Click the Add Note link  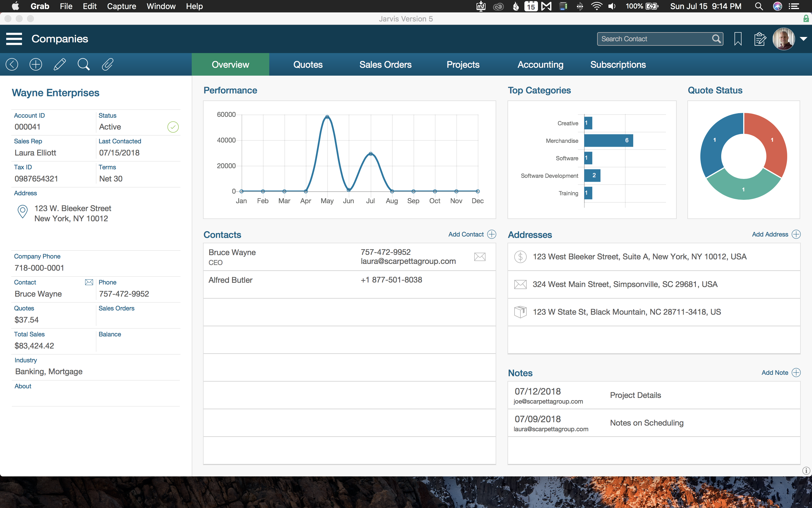[775, 373]
